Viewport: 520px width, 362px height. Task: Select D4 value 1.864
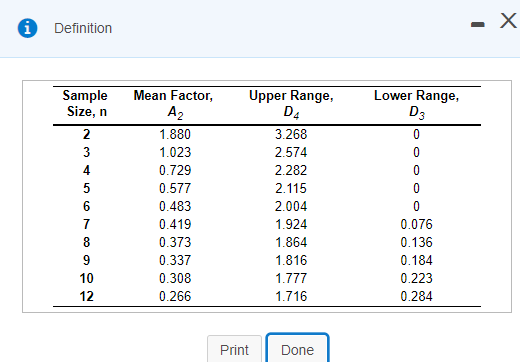(291, 243)
